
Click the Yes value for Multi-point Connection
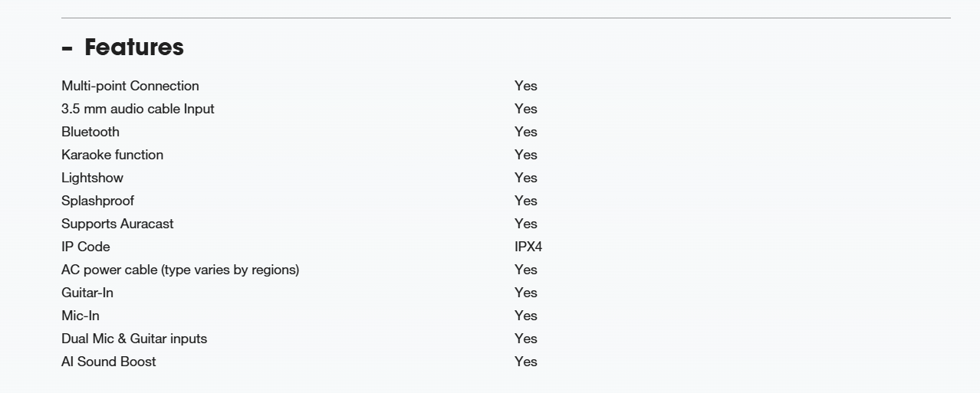pyautogui.click(x=526, y=86)
